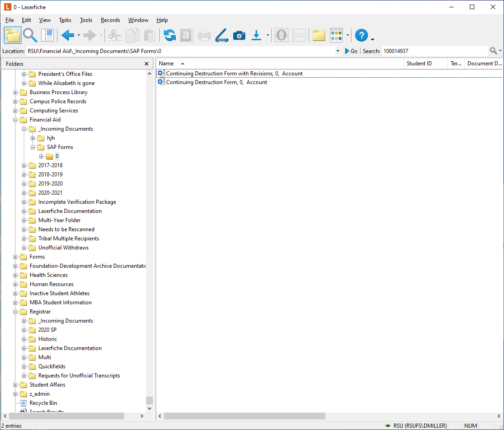
Task: Click the view layout grid icon
Action: point(336,35)
